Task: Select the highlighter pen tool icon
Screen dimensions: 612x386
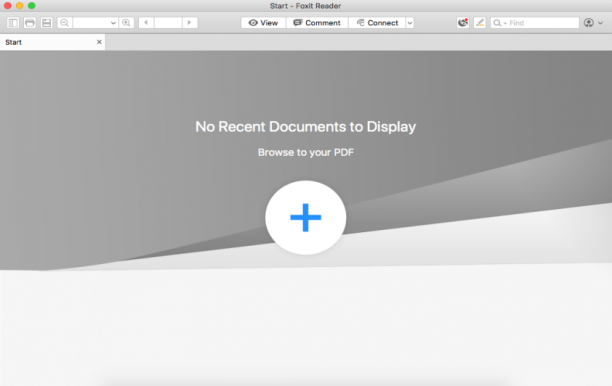Action: click(480, 23)
